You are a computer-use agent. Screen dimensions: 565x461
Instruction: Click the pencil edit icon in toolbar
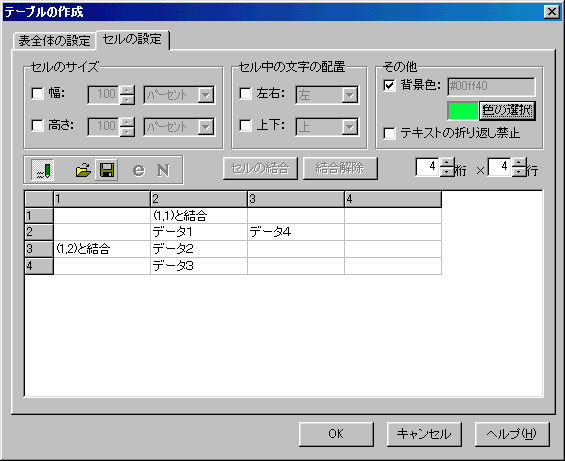pyautogui.click(x=43, y=170)
